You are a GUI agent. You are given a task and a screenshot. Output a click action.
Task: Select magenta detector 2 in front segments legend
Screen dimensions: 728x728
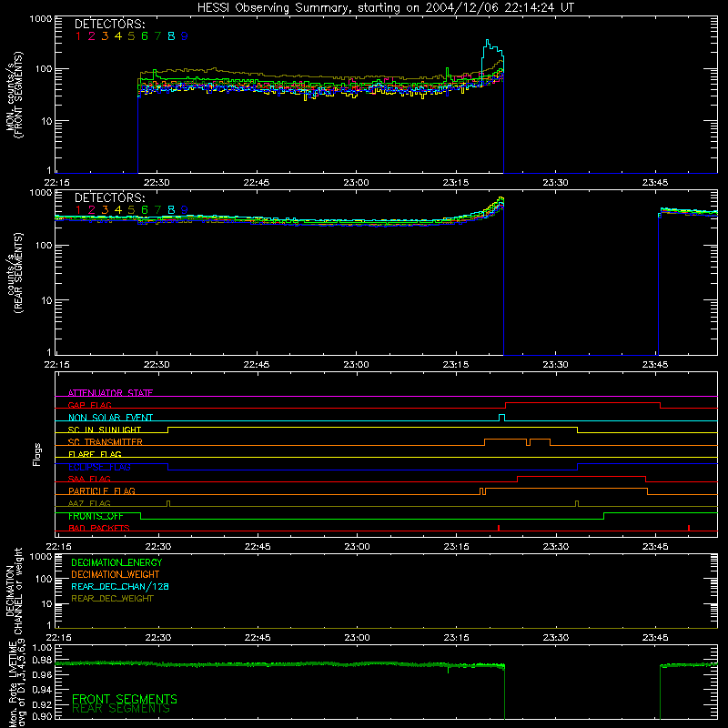coord(92,36)
